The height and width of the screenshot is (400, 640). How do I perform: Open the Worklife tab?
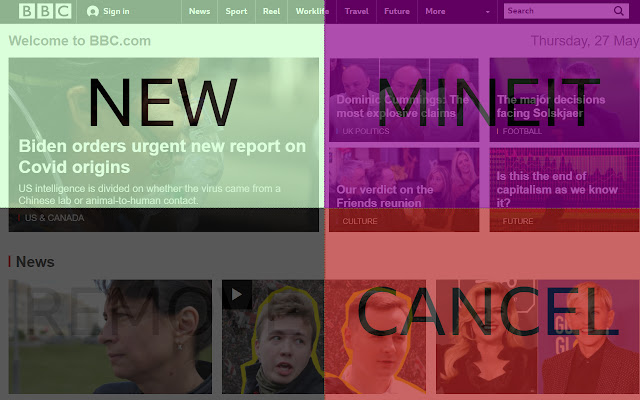coord(312,11)
